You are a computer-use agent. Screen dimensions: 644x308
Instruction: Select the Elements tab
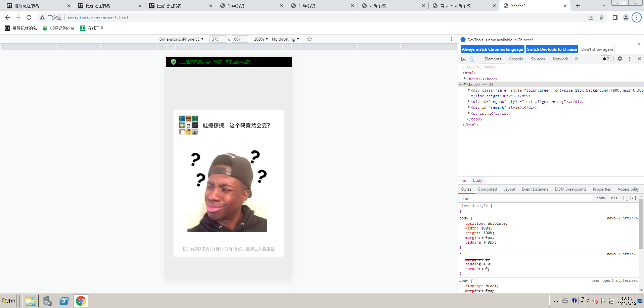click(x=493, y=59)
